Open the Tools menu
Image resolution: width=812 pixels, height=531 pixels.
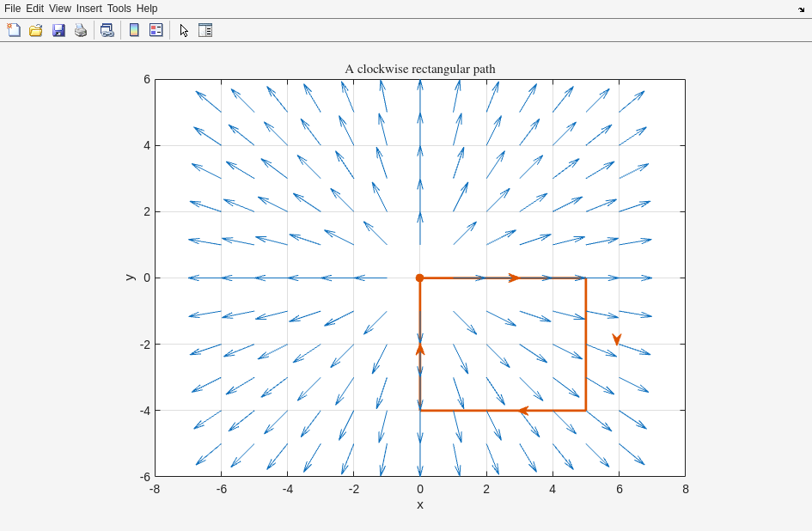tap(119, 9)
